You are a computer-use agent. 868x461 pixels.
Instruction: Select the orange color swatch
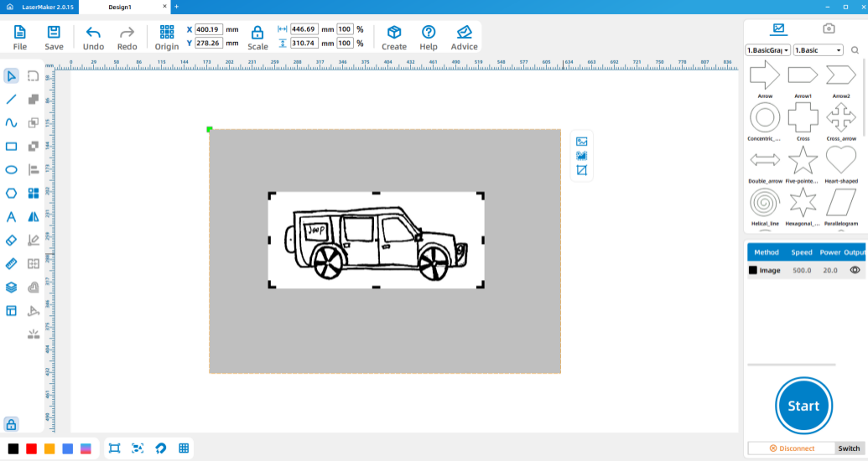click(x=49, y=448)
